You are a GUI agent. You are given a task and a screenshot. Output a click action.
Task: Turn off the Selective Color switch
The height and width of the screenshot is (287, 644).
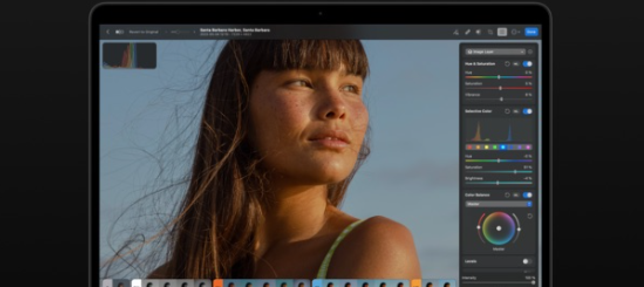tap(527, 112)
